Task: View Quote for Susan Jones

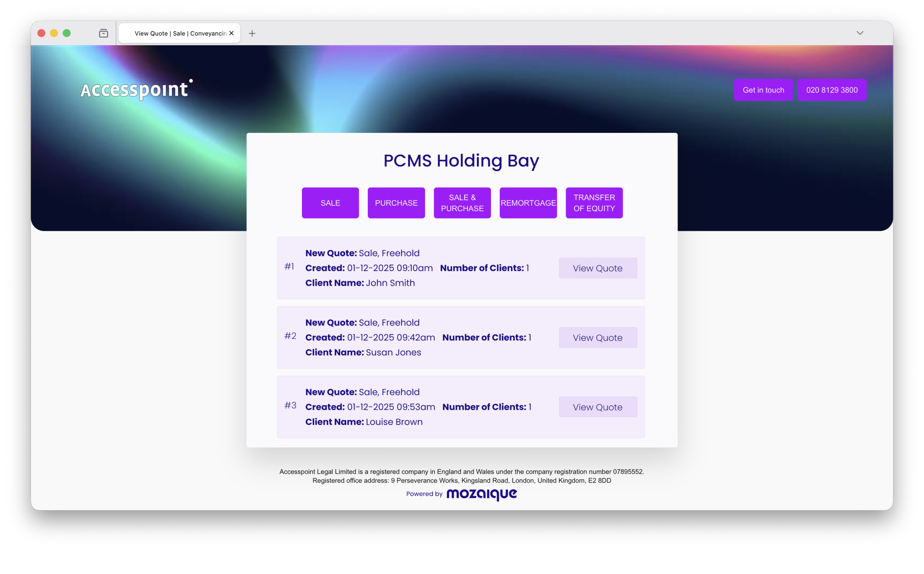Action: pos(597,337)
